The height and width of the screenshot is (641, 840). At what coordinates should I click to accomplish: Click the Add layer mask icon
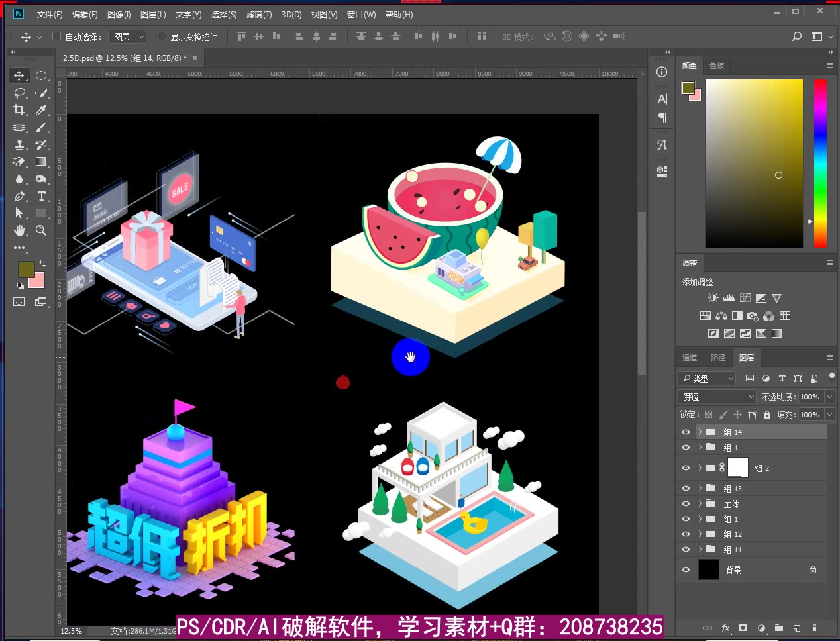coord(743,628)
